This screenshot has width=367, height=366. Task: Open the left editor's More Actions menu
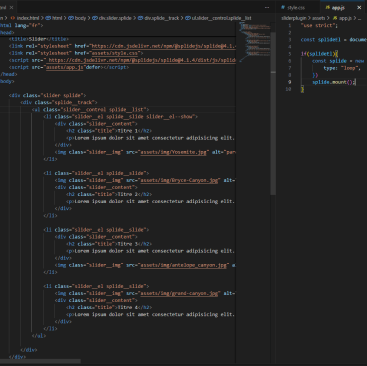click(267, 7)
